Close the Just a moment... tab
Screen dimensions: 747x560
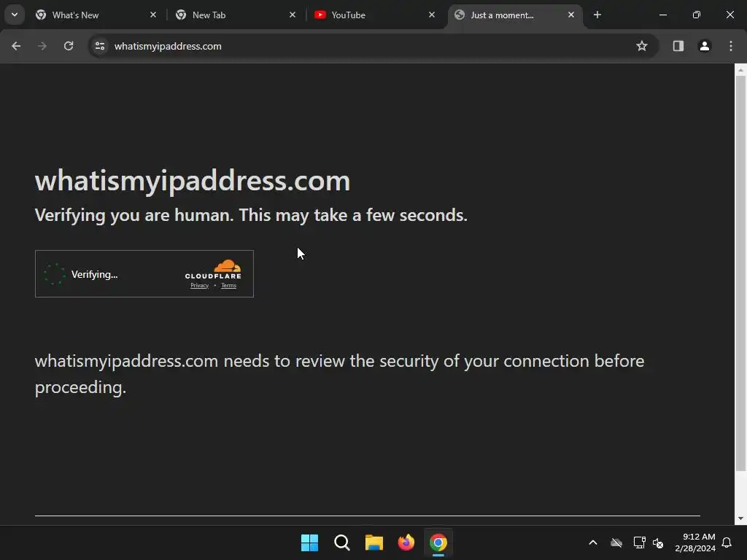coord(570,15)
